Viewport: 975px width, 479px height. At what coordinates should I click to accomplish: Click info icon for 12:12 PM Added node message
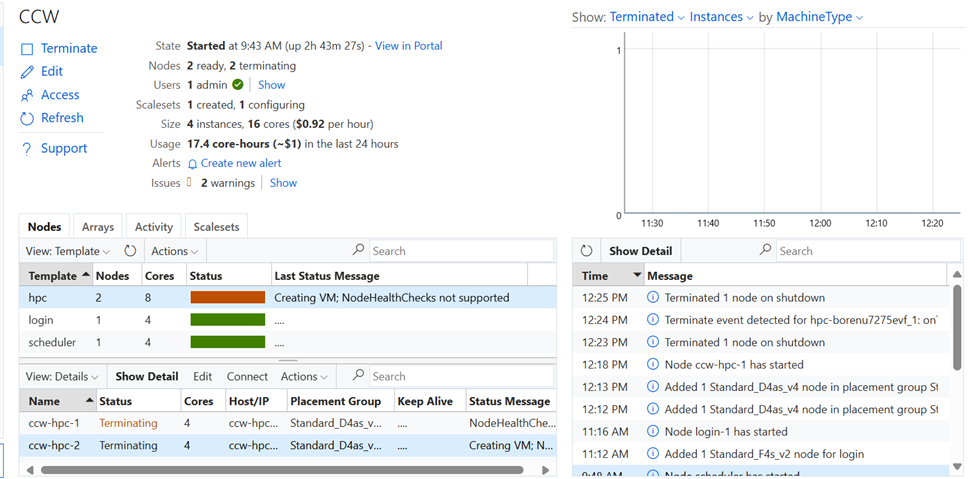[x=652, y=409]
